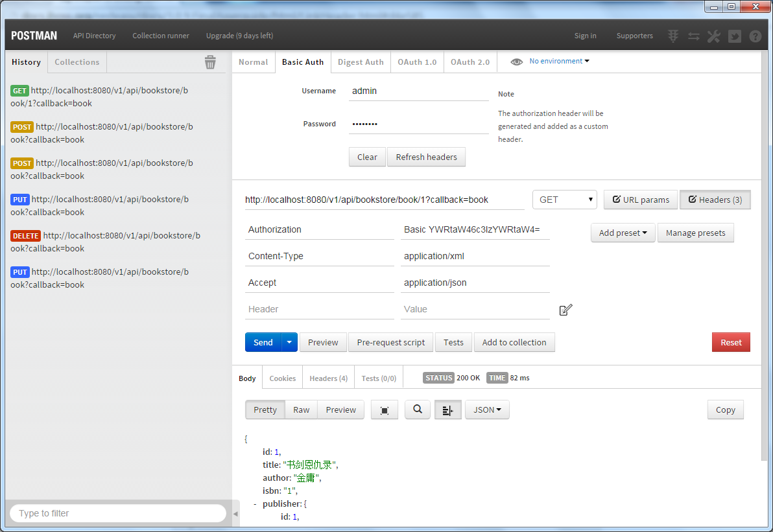Click the Clear button under password
The height and width of the screenshot is (532, 773).
click(367, 157)
